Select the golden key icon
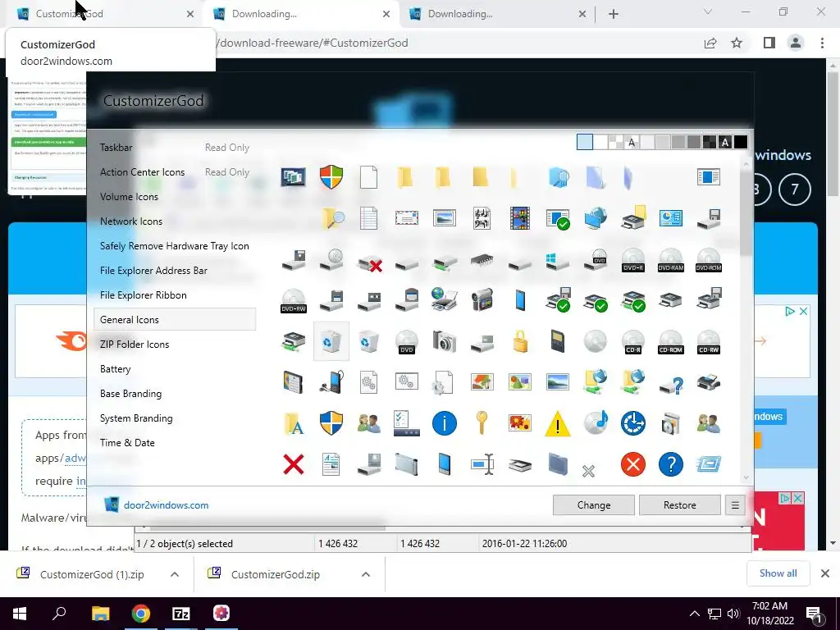840x630 pixels. (x=482, y=422)
